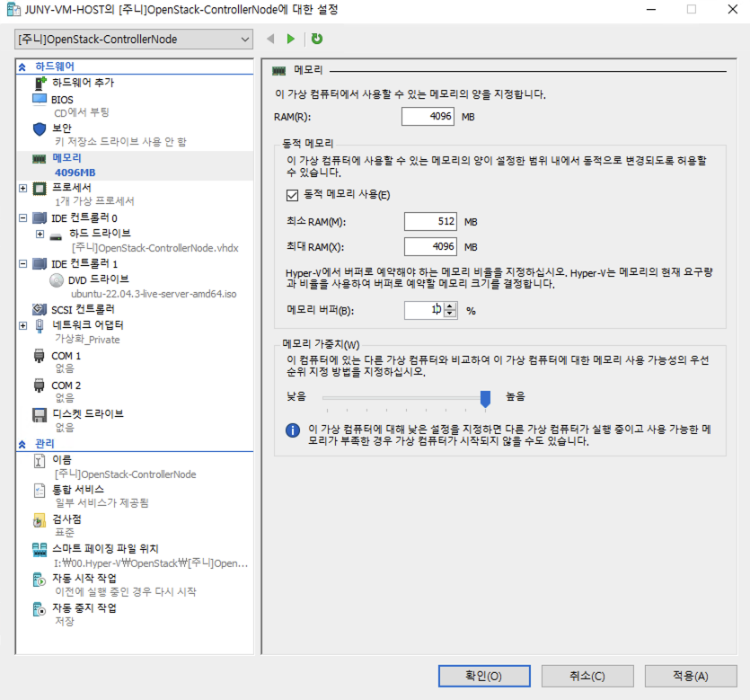
Task: Expand the 하드 드라이브 tree node
Action: tap(40, 235)
